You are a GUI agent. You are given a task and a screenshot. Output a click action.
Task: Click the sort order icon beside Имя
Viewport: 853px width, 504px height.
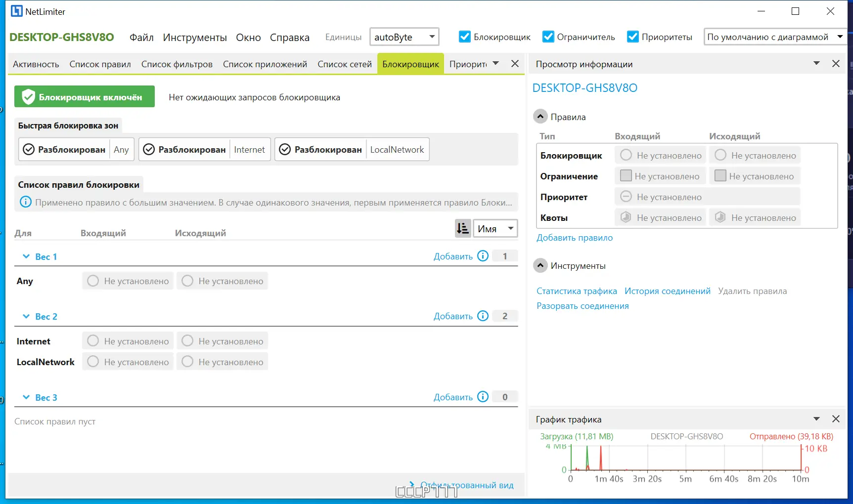coord(463,228)
